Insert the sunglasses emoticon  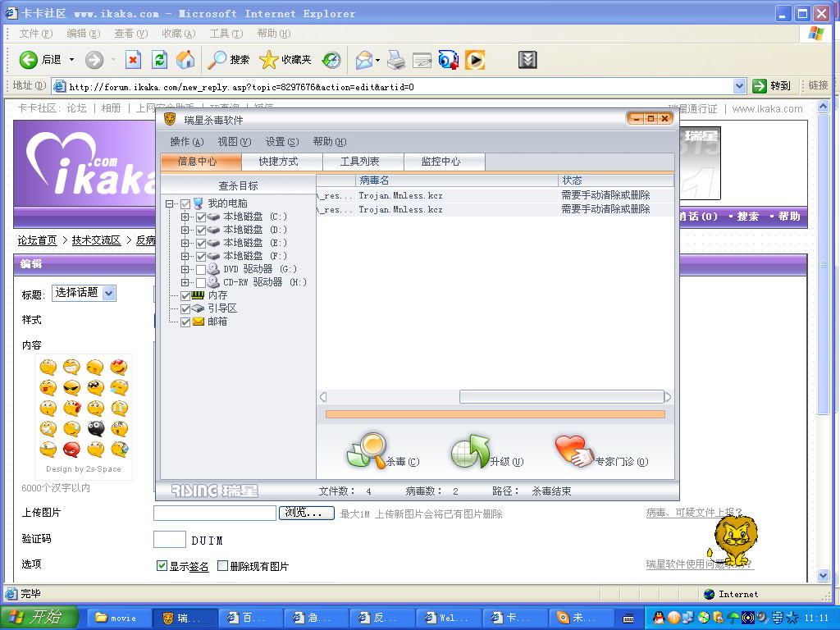tap(72, 387)
